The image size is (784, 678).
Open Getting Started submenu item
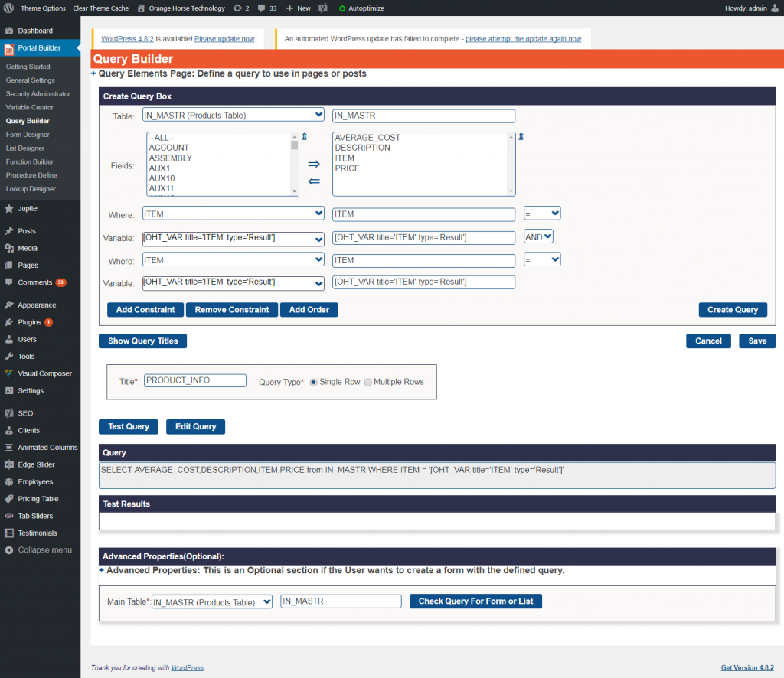pyautogui.click(x=28, y=67)
